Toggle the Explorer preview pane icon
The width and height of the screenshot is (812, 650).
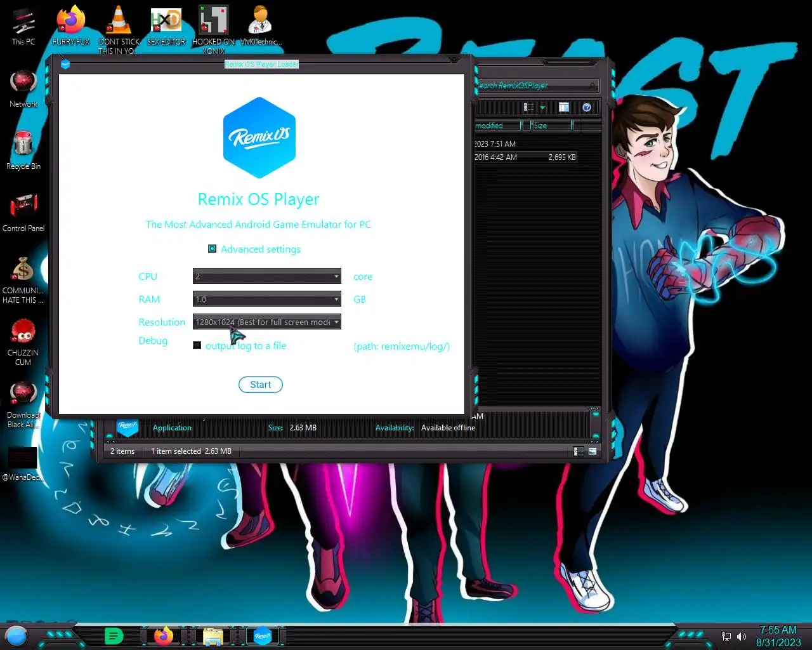[x=564, y=107]
